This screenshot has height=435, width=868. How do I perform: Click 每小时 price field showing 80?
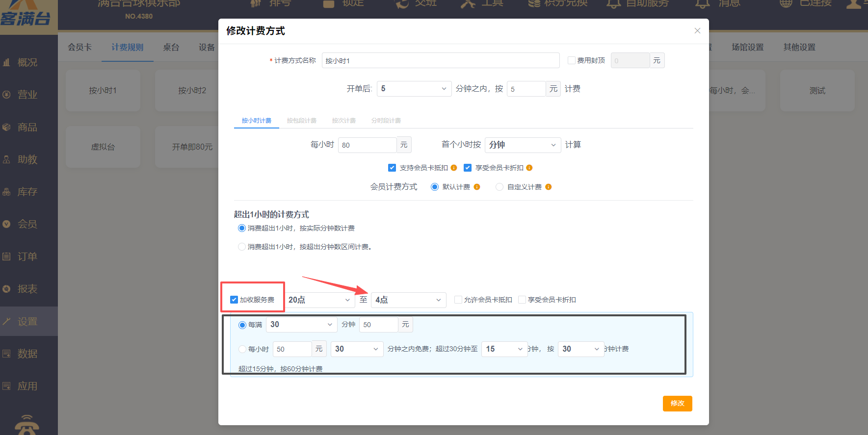click(368, 145)
